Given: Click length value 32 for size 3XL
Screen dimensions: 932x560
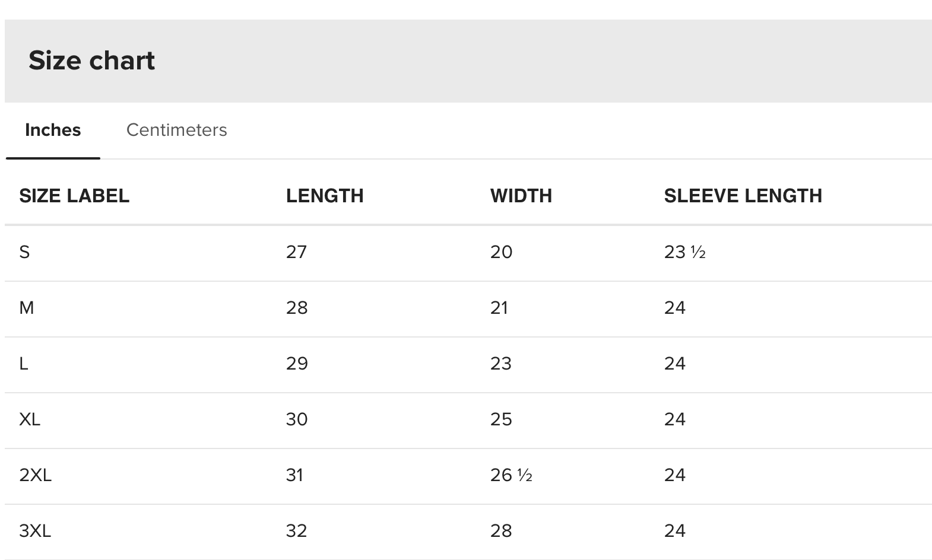Looking at the screenshot, I should tap(296, 531).
